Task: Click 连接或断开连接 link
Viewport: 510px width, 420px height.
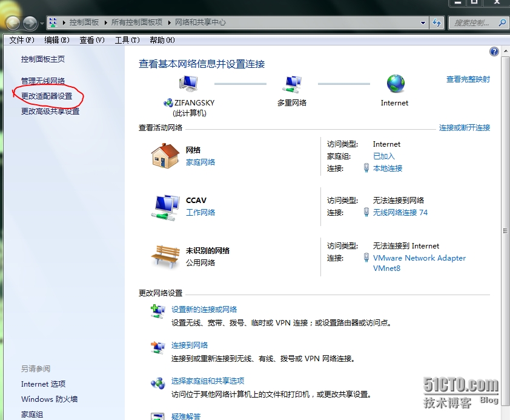Action: coord(465,127)
